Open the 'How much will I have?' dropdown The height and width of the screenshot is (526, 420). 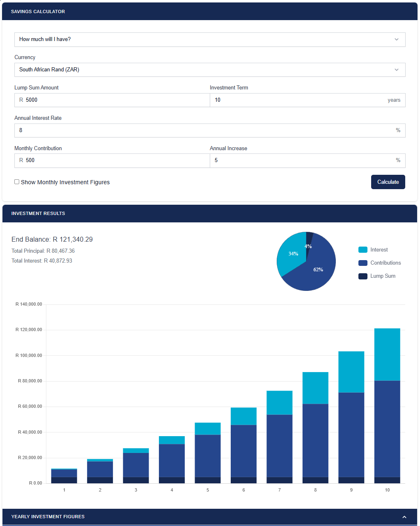[x=209, y=39]
